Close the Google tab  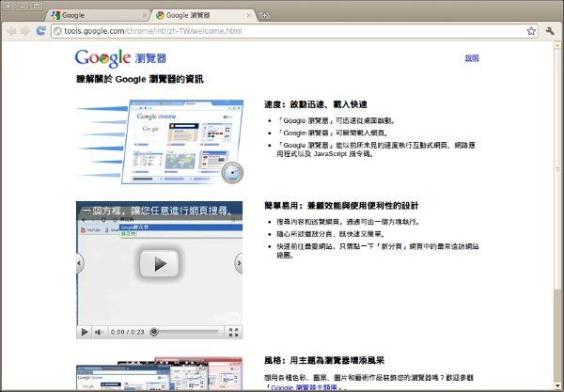coord(145,15)
